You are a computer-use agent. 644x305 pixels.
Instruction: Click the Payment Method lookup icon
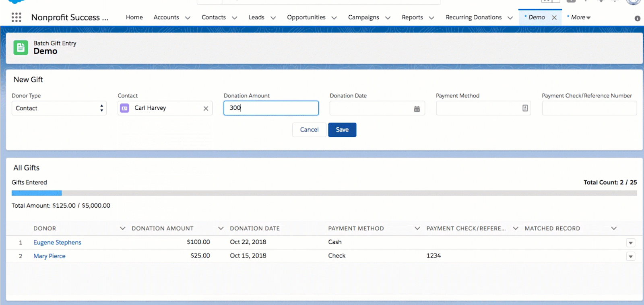click(525, 108)
